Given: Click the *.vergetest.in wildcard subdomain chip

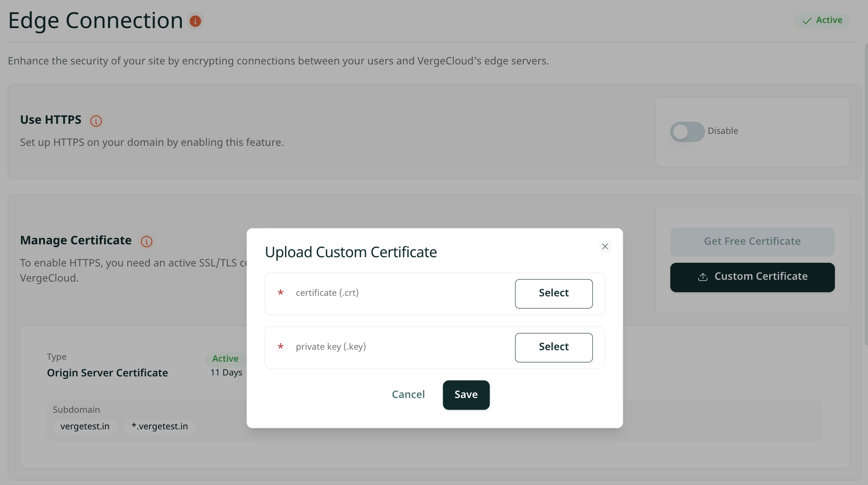Looking at the screenshot, I should [x=160, y=427].
